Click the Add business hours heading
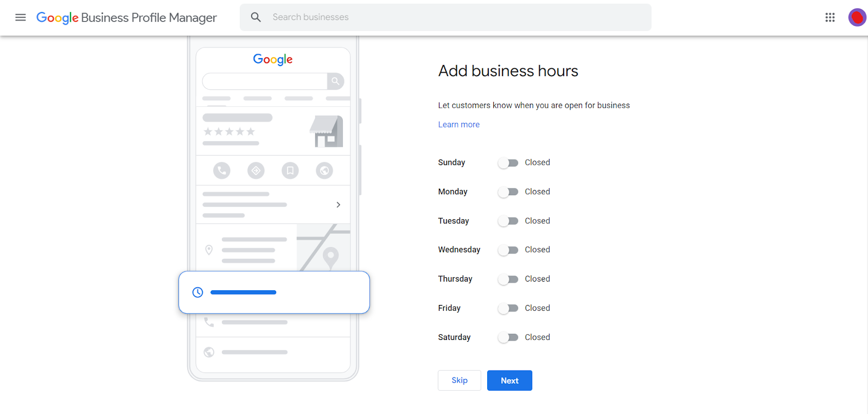This screenshot has width=868, height=414. click(508, 71)
